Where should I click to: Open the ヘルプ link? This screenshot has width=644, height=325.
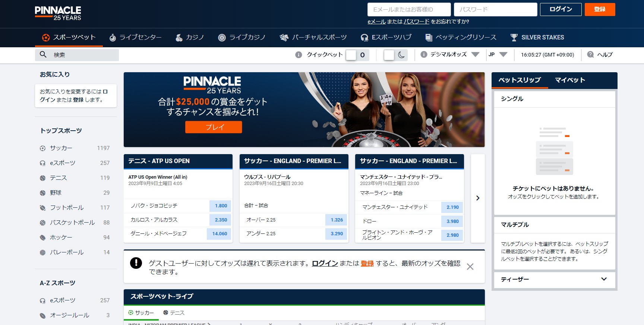605,55
